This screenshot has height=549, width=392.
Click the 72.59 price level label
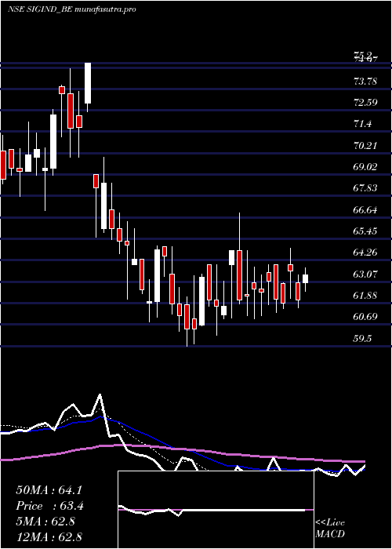[x=365, y=103]
